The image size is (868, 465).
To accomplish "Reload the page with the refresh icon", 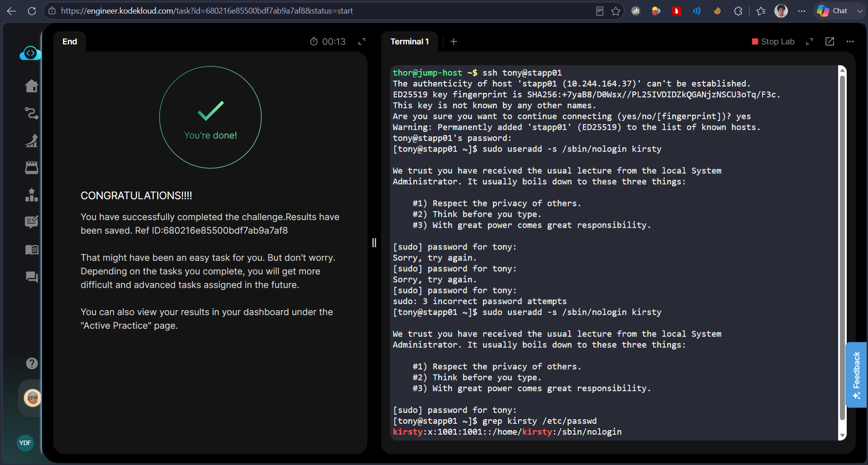I will (32, 11).
